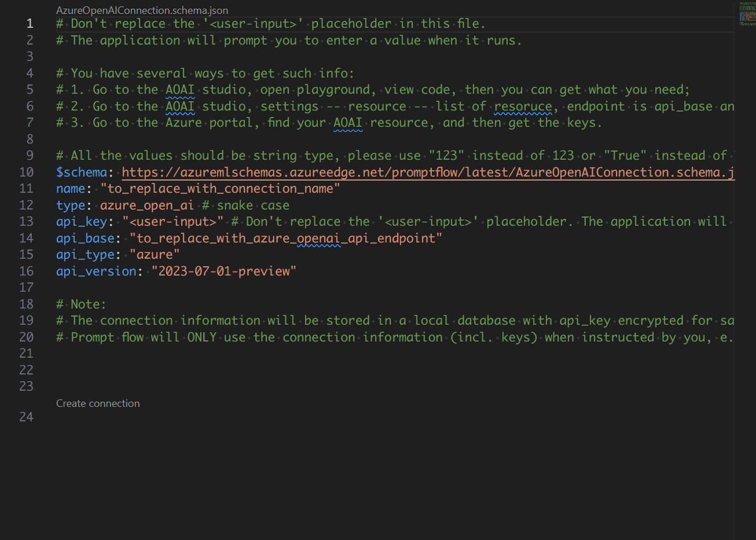This screenshot has height=540, width=756.
Task: Place cursor in the "to_replace_with_azure_openai_api_endpoint" value
Action: tap(285, 238)
